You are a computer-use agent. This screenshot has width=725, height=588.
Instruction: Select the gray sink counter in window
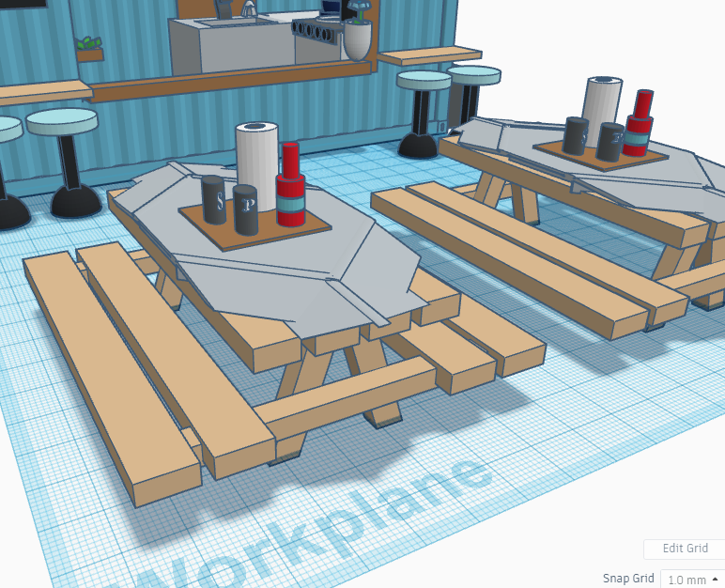(230, 49)
